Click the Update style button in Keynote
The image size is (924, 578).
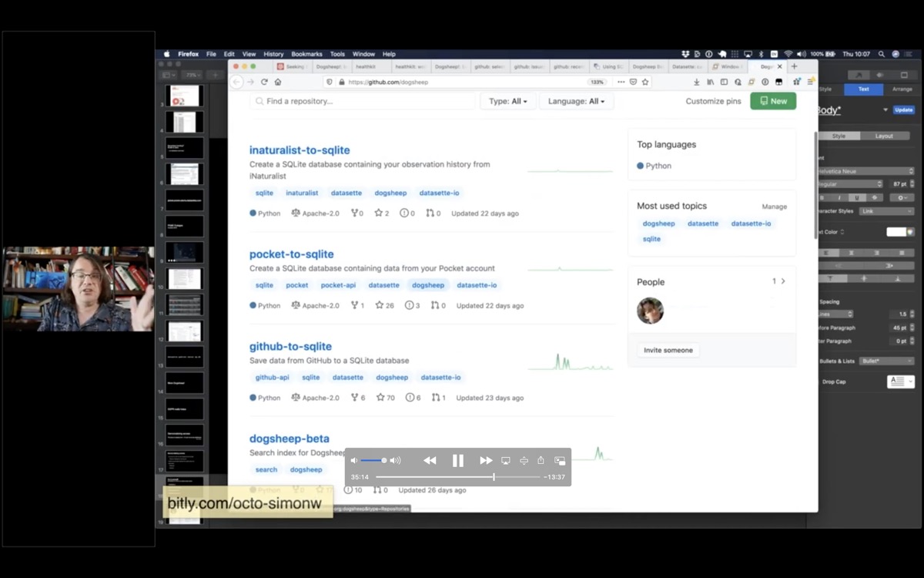[x=904, y=110]
